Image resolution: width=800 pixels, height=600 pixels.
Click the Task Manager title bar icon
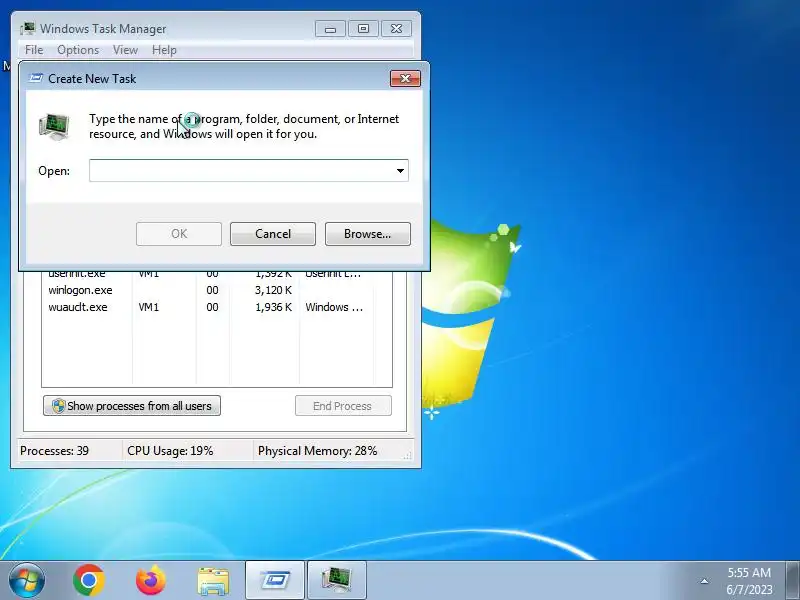pos(28,29)
